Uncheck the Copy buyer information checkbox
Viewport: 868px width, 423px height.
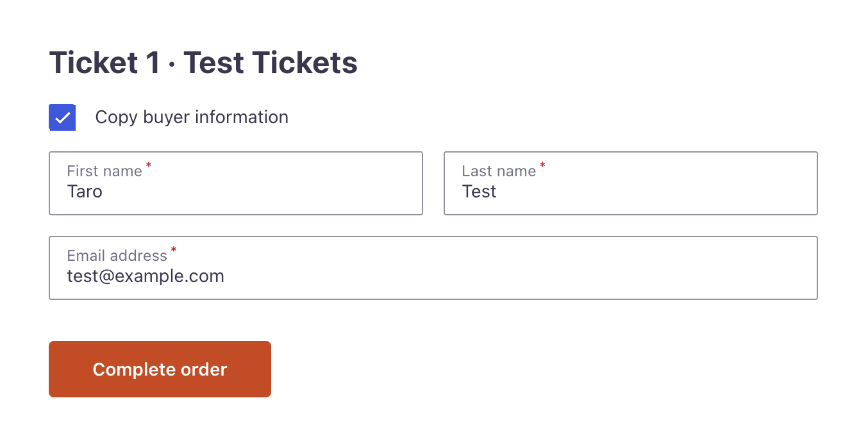[62, 118]
